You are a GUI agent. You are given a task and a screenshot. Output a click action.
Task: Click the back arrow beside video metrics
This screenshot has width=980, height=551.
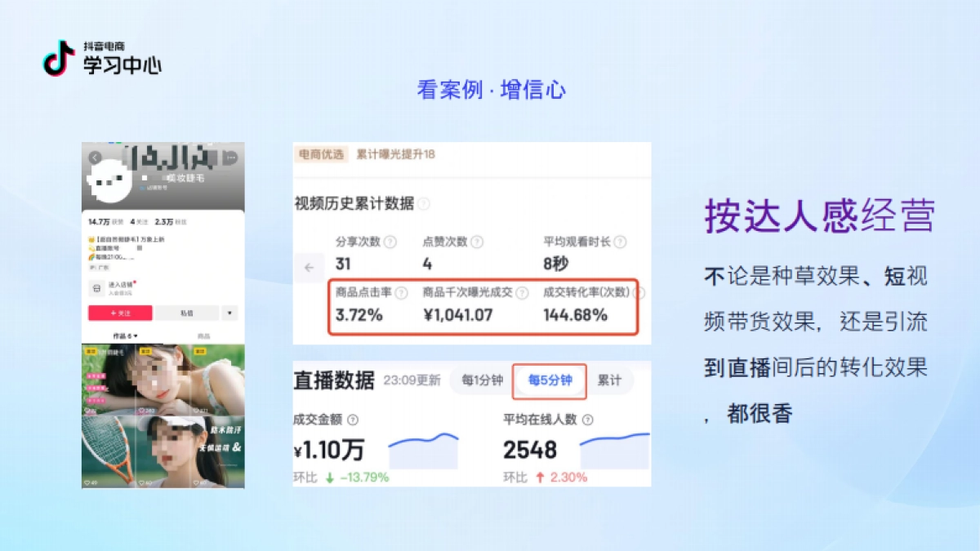(309, 266)
